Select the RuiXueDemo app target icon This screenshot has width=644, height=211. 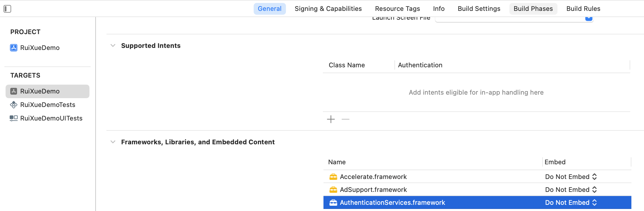[13, 91]
